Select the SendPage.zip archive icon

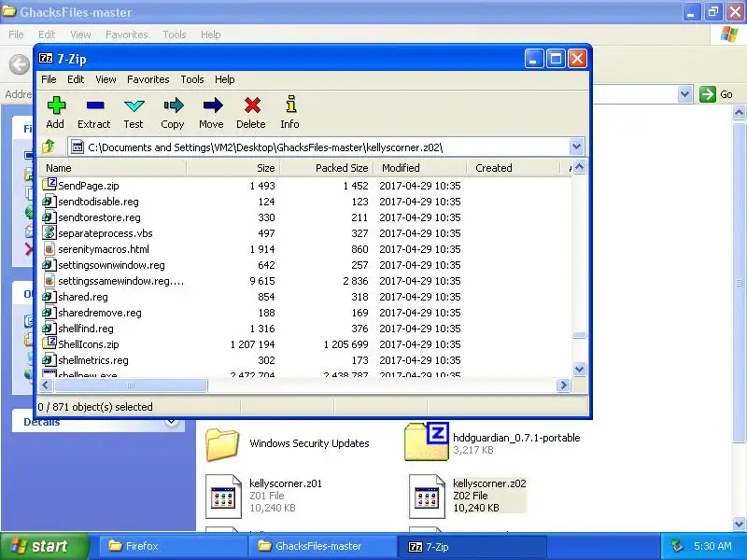(x=49, y=184)
